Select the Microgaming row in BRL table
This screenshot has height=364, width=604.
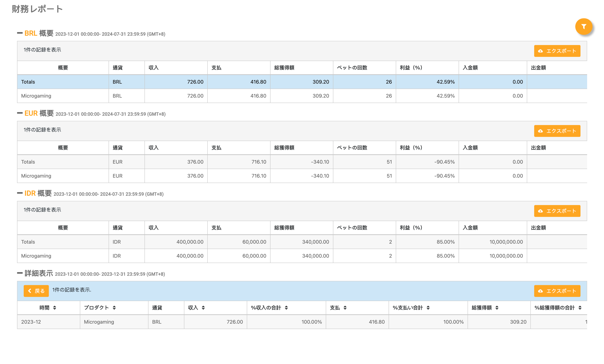coord(36,96)
